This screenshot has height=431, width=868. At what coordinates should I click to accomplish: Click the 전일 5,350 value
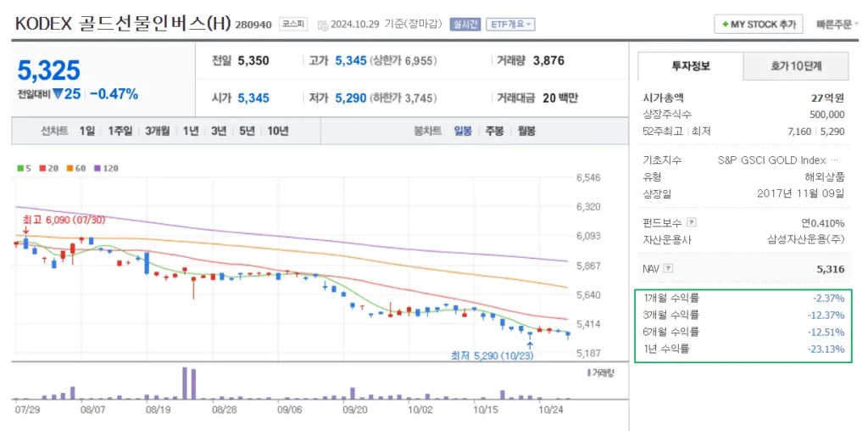coord(253,61)
